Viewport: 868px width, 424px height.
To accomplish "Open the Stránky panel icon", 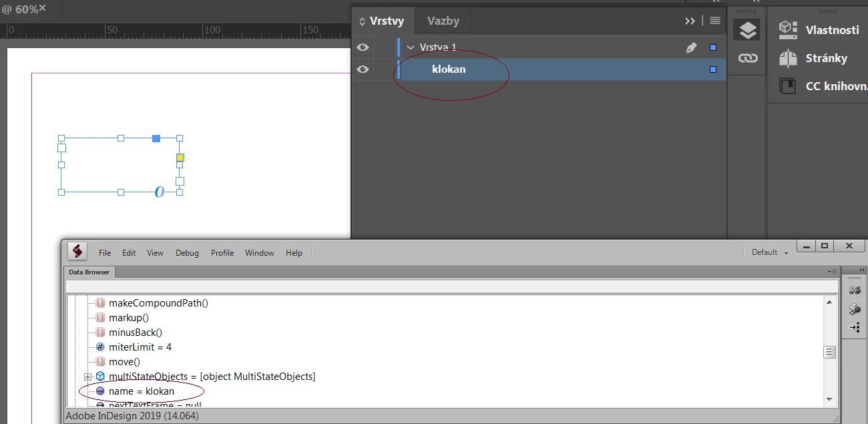I will (x=789, y=58).
